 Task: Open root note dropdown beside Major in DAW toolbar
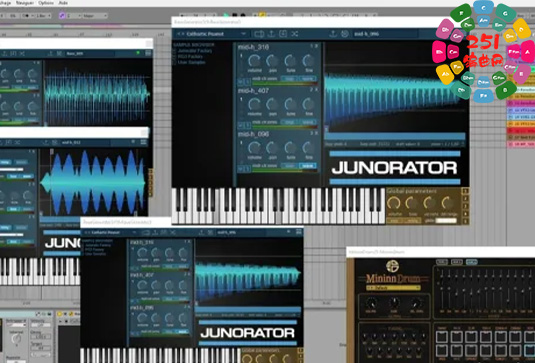[x=74, y=16]
